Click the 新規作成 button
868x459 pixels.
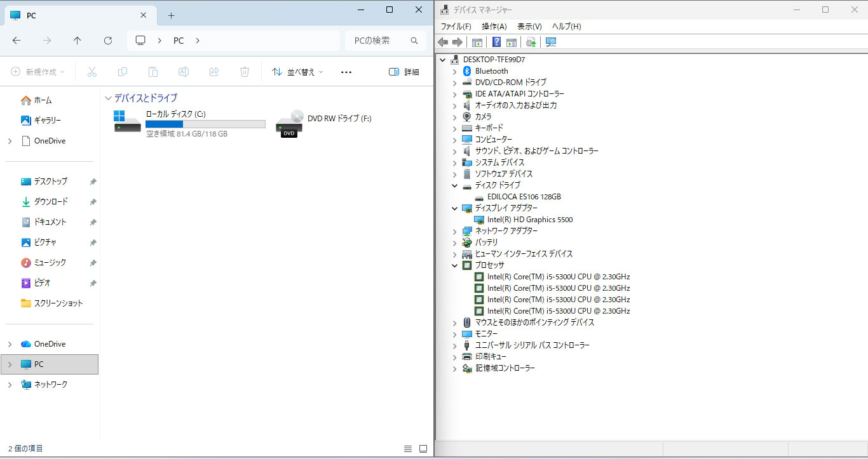[x=38, y=72]
